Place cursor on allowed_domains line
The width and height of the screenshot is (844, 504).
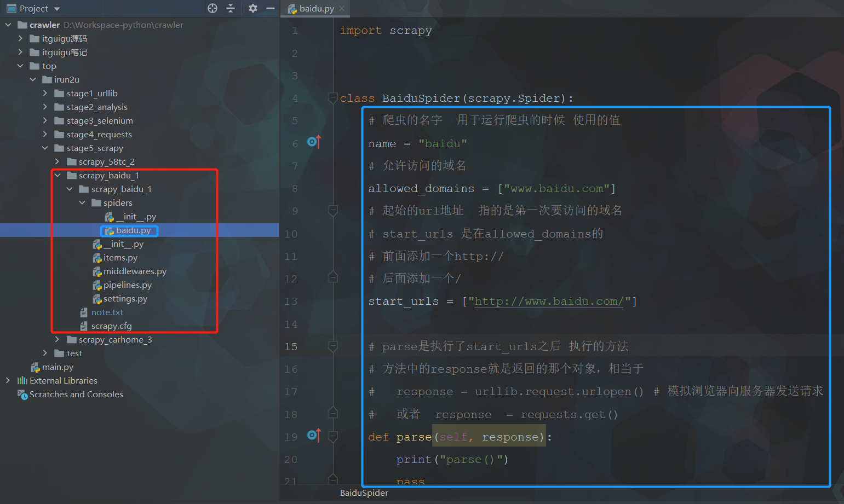point(492,189)
